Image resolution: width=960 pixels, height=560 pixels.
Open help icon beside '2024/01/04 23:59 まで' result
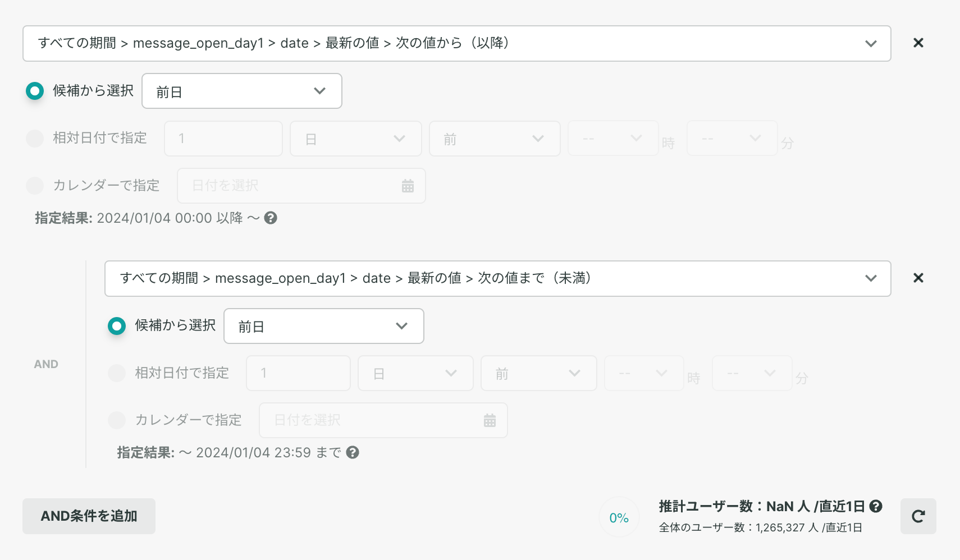[x=353, y=452]
